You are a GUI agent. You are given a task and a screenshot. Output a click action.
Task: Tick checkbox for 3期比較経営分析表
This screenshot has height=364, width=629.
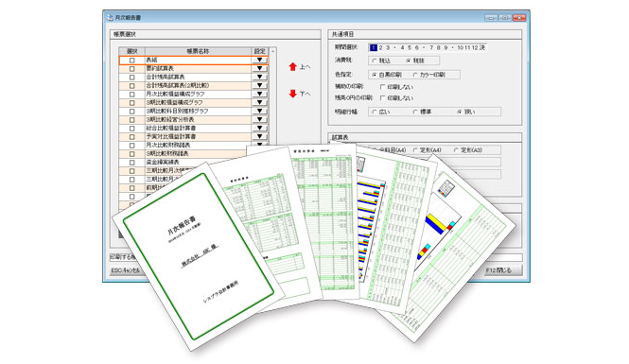[x=131, y=120]
